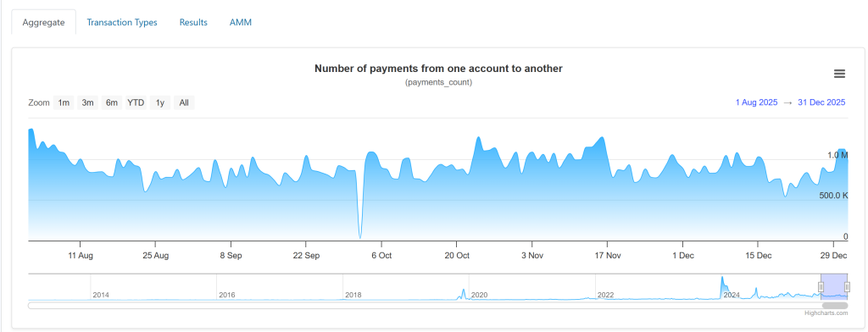Click the chart title Number of payments
The image size is (868, 332).
(x=438, y=69)
